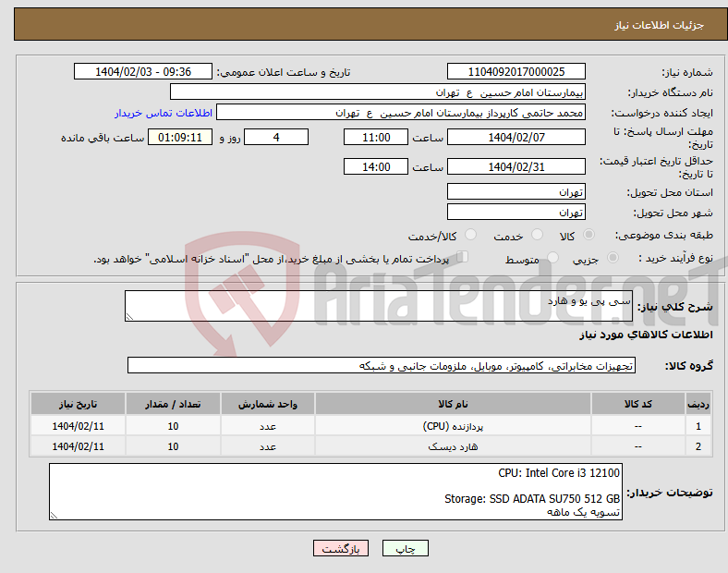Click the تاریخ نیاز column header
The image size is (728, 573).
pos(78,404)
